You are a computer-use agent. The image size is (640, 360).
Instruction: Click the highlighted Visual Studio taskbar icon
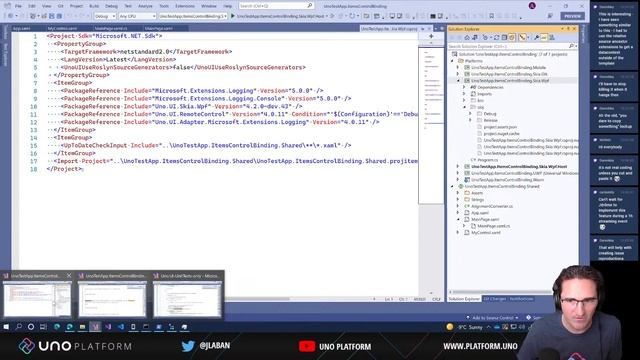tap(95, 327)
